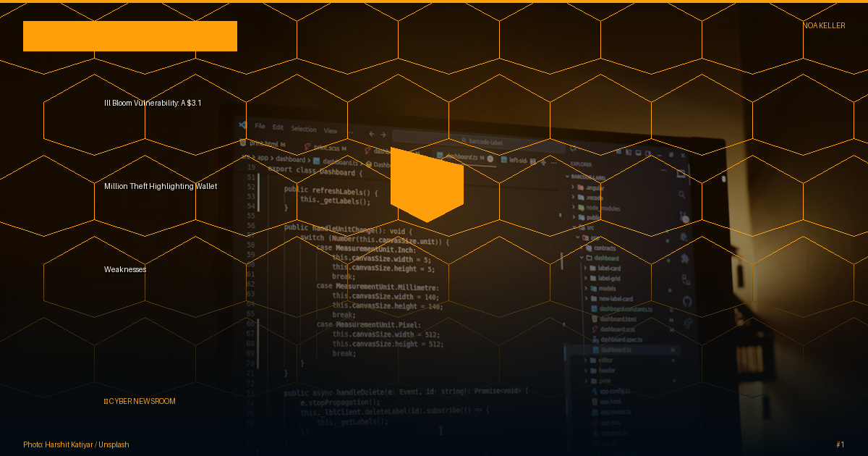Click the orange shield badge
868x456 pixels.
427,185
